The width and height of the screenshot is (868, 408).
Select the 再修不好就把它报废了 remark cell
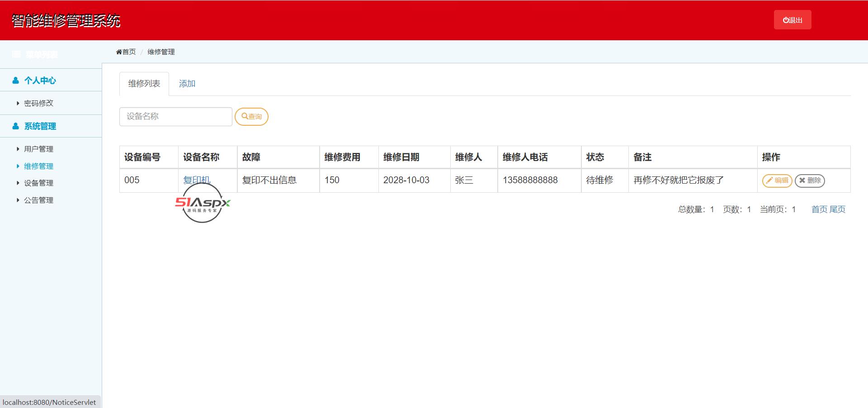pyautogui.click(x=693, y=180)
